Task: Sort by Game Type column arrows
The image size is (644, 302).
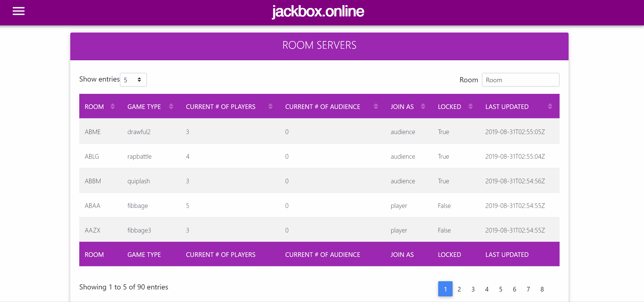Action: [171, 106]
